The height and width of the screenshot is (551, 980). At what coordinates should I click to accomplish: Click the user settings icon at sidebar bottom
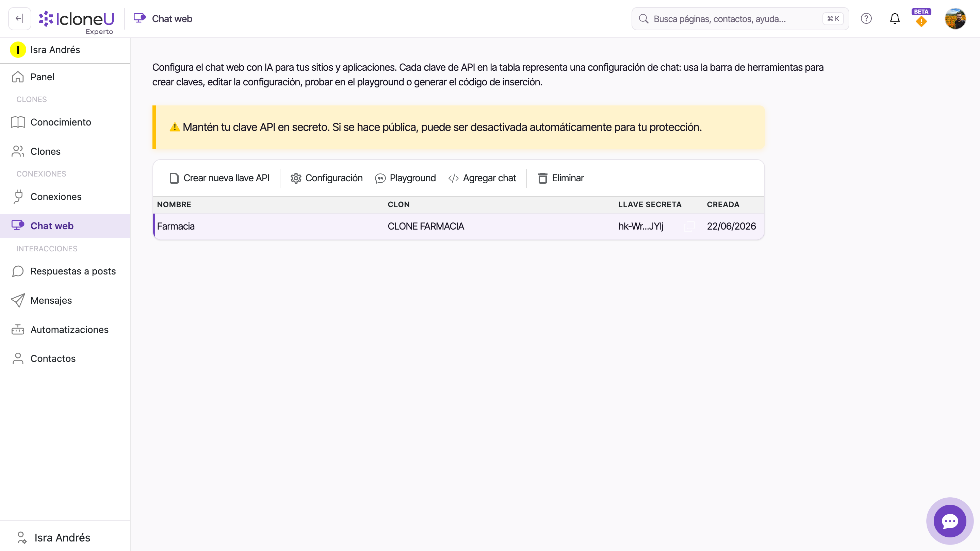pos(22,538)
